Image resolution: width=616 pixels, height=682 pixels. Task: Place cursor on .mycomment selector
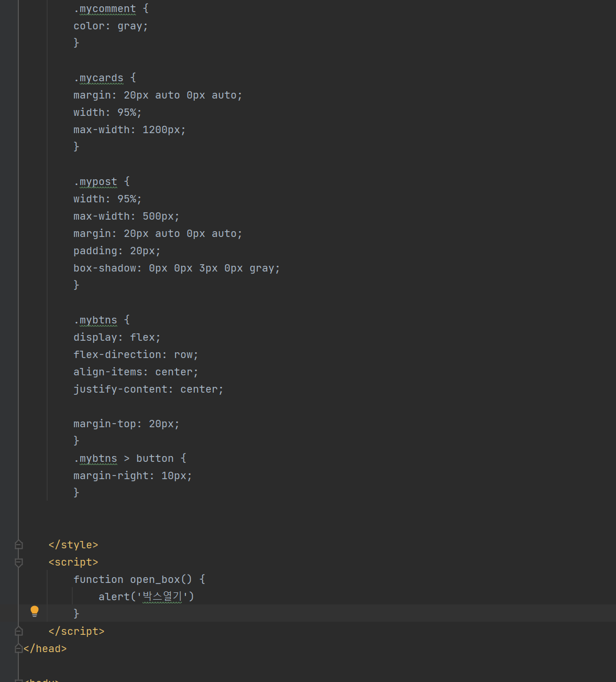pos(105,9)
